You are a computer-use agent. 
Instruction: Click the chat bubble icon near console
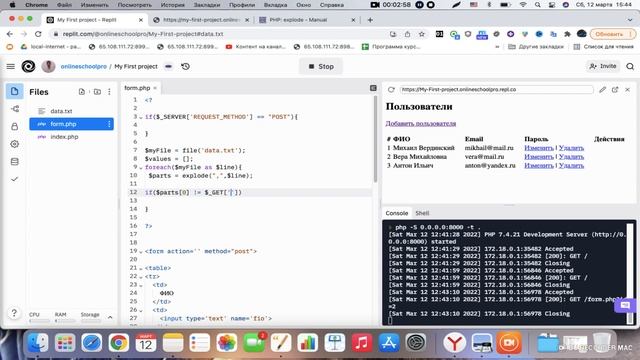(625, 305)
